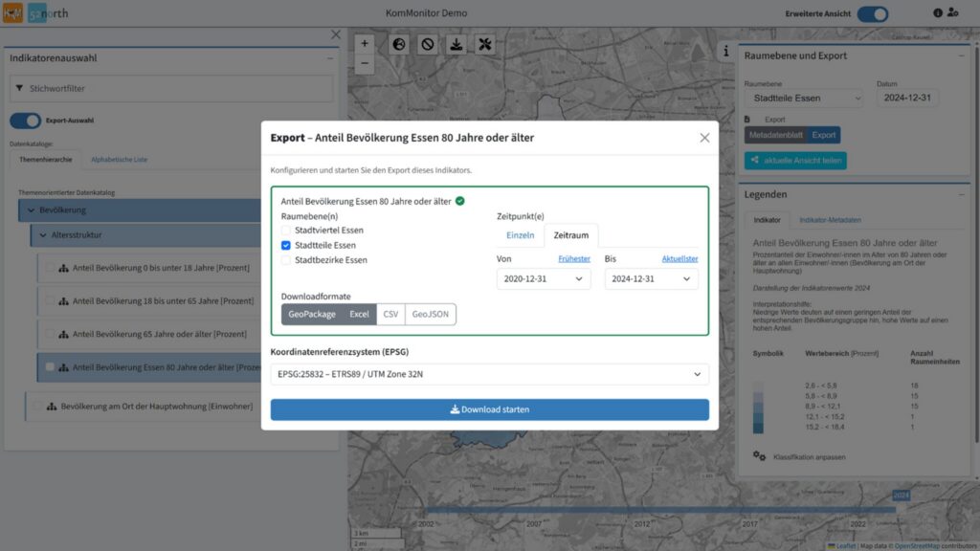This screenshot has width=980, height=551.
Task: Open Raumebene Stadtteile Essen dropdown
Action: 805,99
